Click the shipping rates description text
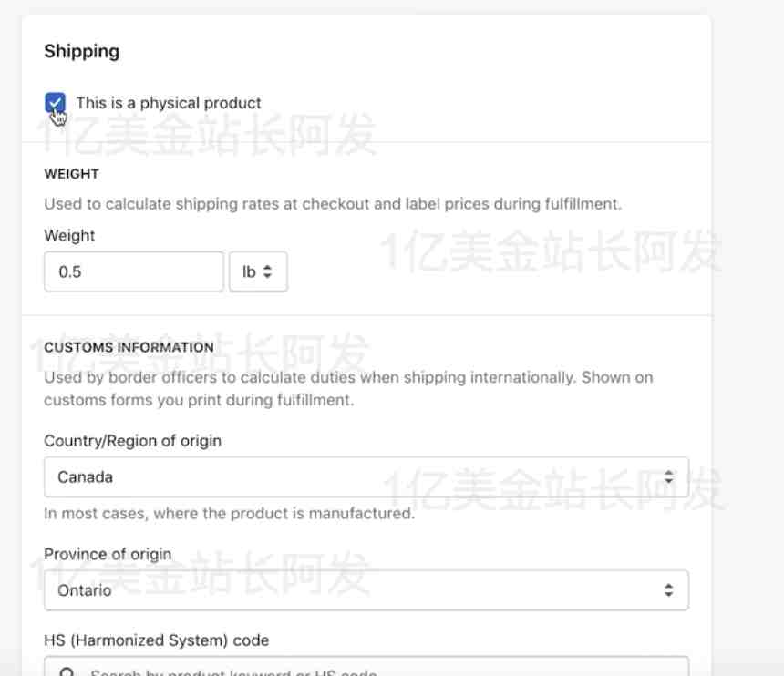This screenshot has width=784, height=676. (x=333, y=204)
